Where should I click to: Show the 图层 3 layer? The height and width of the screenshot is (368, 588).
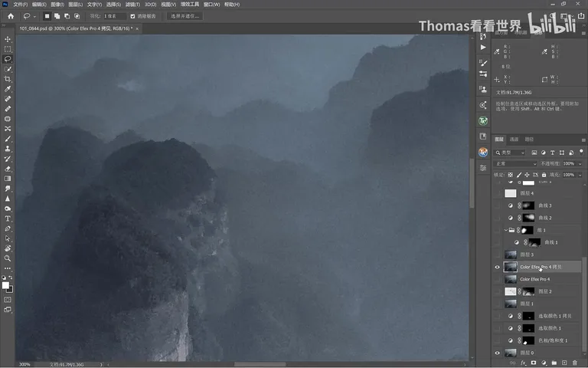(x=497, y=255)
